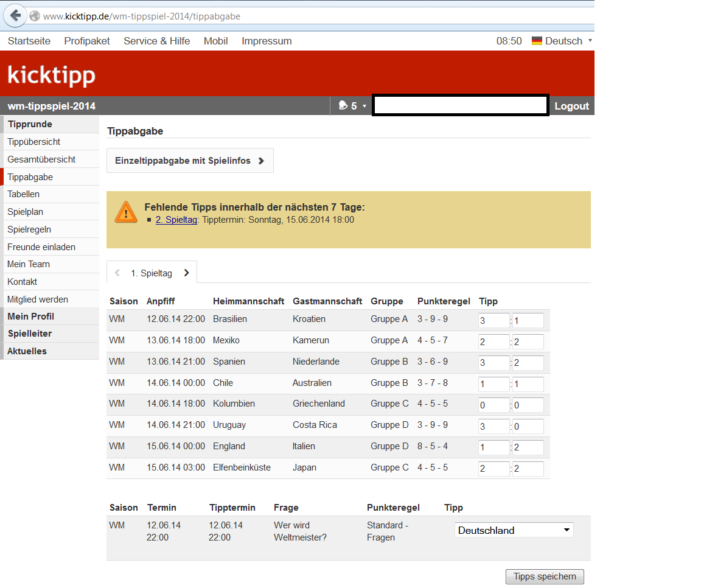Click the Tipps speichern button
Viewport: 701px width, 588px height.
point(545,576)
